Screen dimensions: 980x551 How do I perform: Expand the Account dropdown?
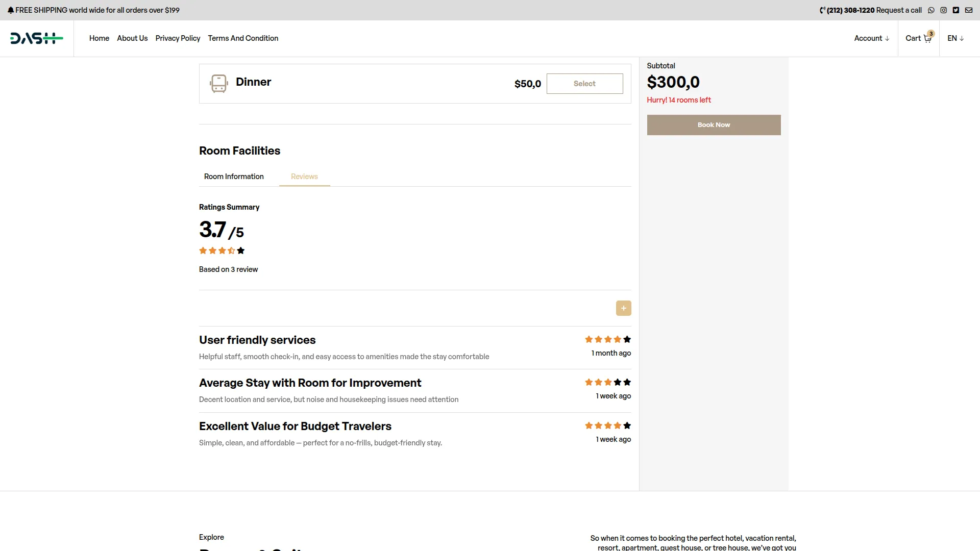[x=871, y=38]
